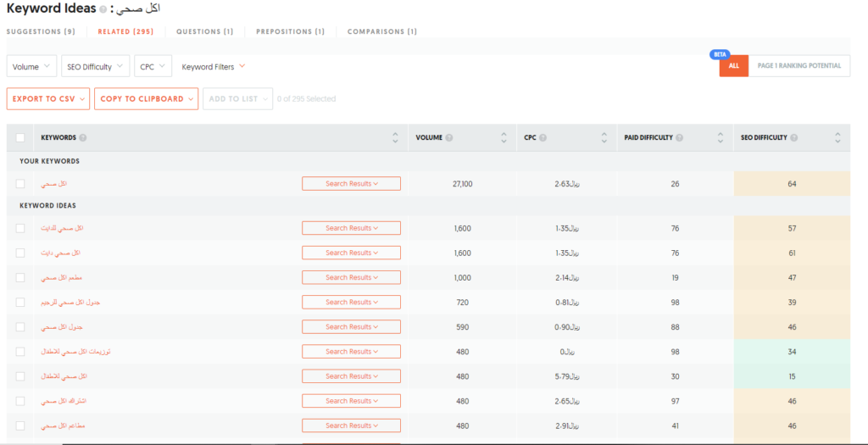The width and height of the screenshot is (868, 445).
Task: Sort table by SEO Difficulty arrows
Action: click(x=837, y=137)
